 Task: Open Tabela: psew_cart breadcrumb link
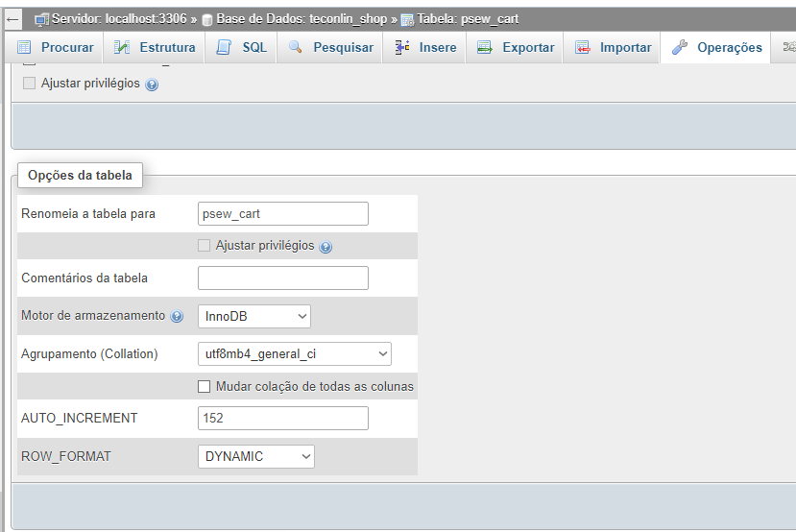coord(468,19)
